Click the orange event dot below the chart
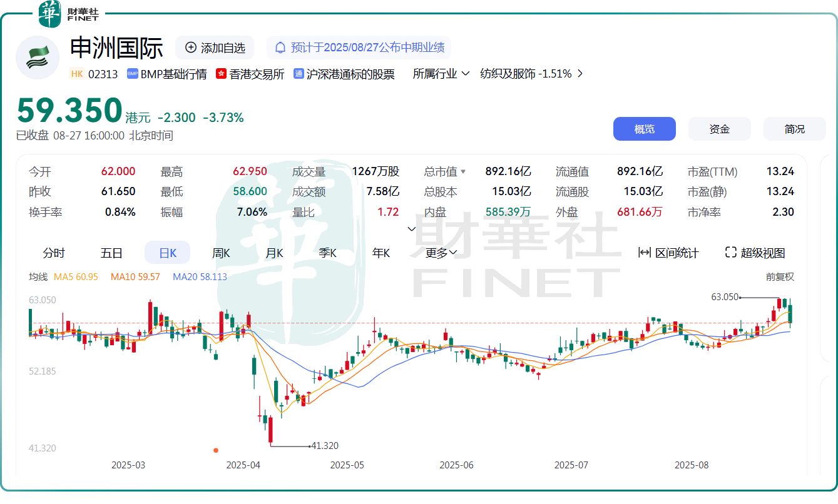The width and height of the screenshot is (838, 504). 216,450
